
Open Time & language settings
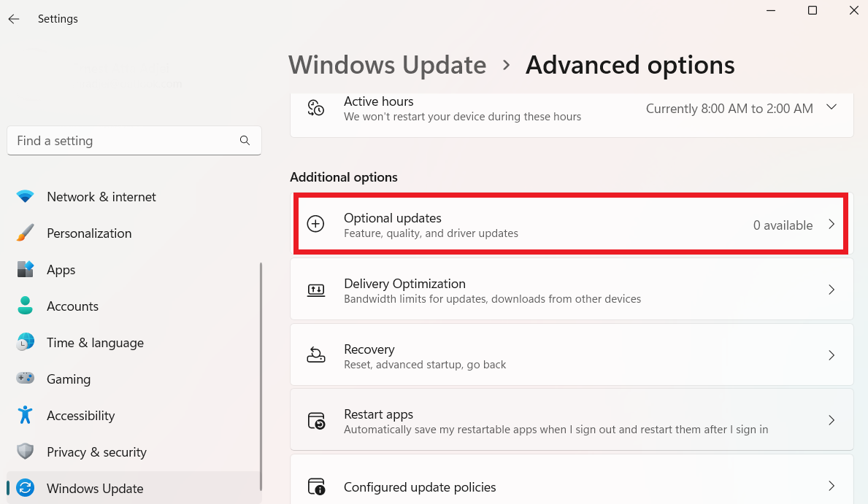[95, 343]
